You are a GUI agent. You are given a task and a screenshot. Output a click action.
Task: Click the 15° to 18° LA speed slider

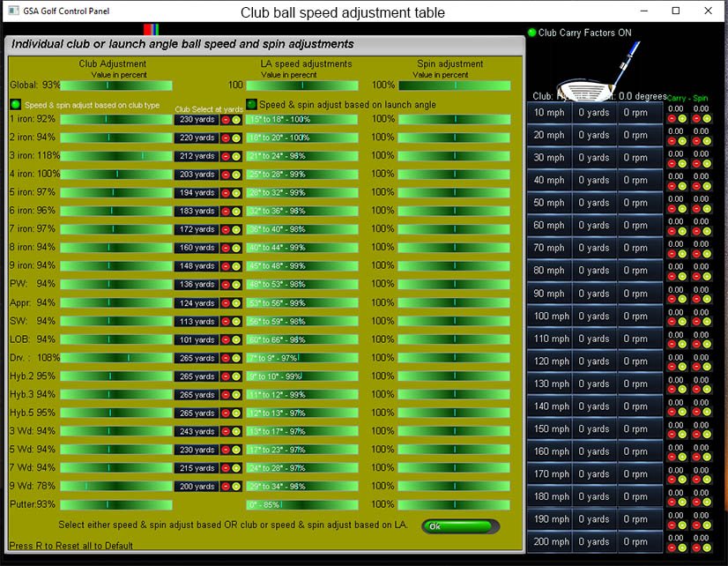click(302, 119)
